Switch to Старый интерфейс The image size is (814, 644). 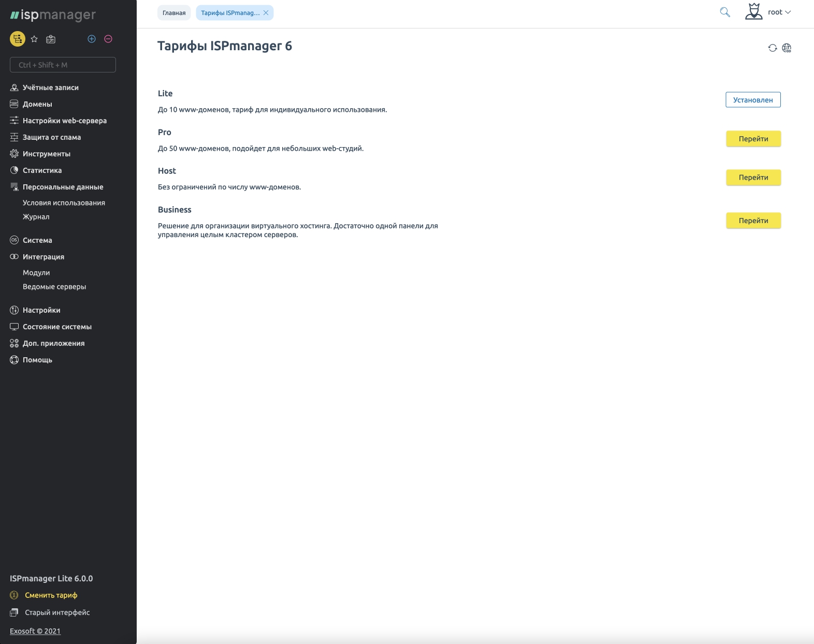57,612
